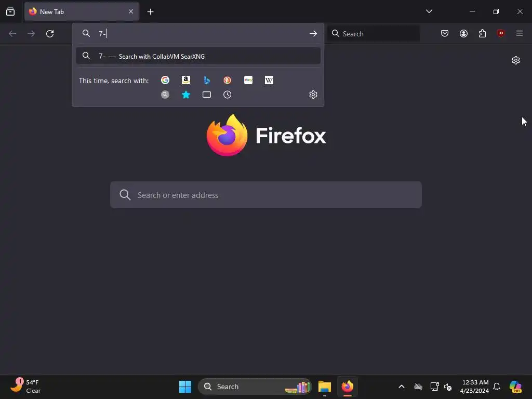Open the Windows Start menu

[185, 387]
